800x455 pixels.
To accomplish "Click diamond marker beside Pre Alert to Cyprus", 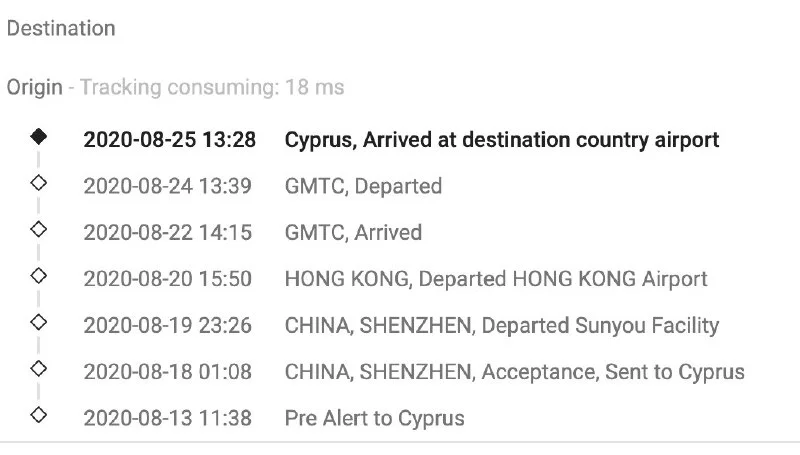I will 39,413.
